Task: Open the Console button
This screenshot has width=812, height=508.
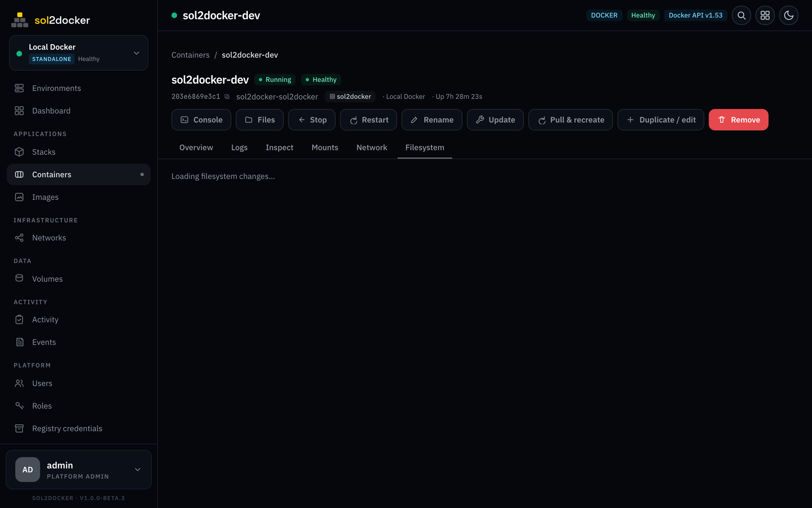Action: point(201,119)
